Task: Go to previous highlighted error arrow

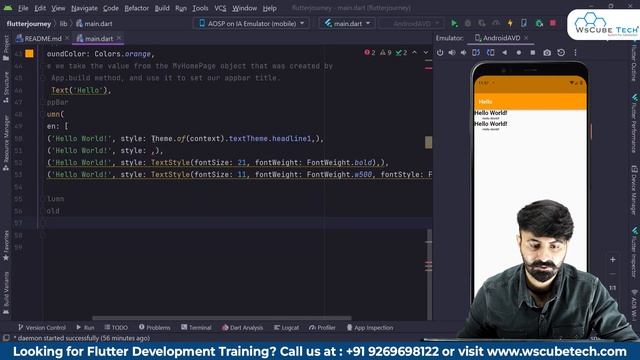Action: [x=414, y=53]
